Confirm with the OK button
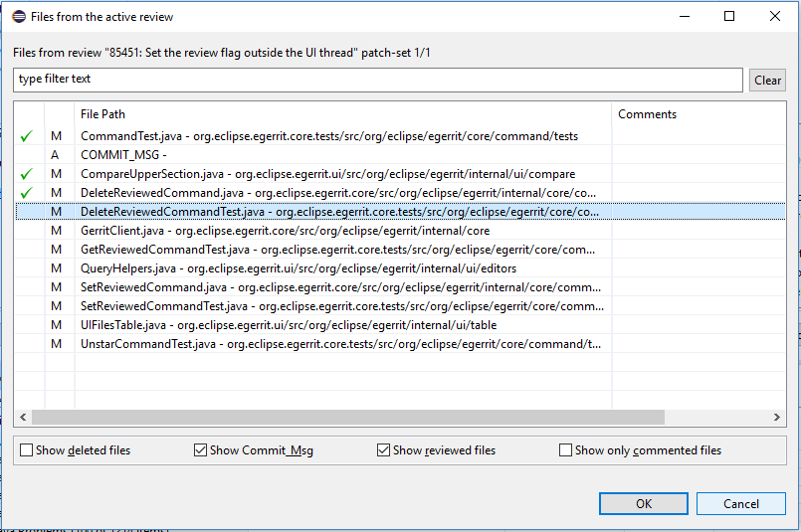The height and width of the screenshot is (532, 801). (643, 504)
